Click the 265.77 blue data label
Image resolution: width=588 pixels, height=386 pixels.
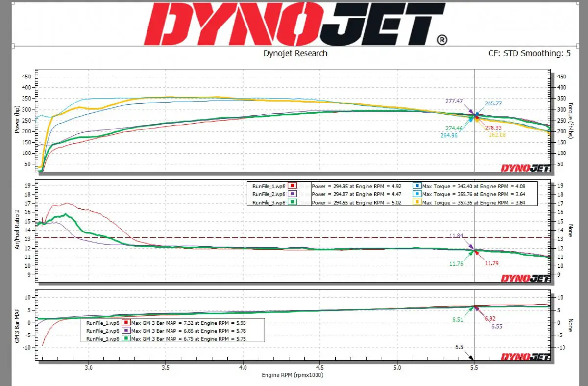pos(493,104)
